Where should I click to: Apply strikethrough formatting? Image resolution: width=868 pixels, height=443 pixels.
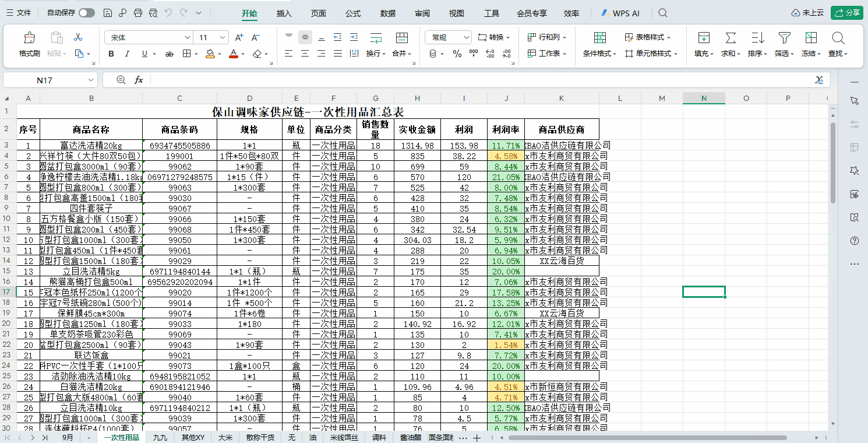[170, 54]
